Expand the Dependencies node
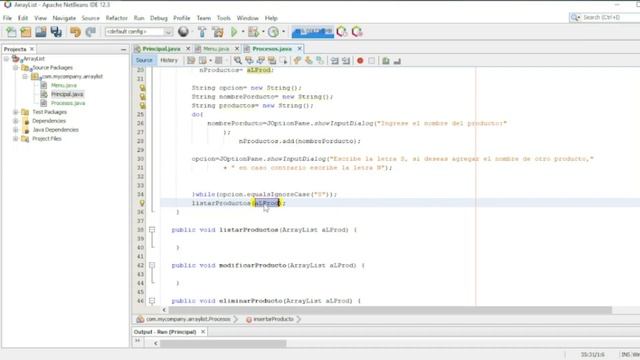640x360 pixels. tap(16, 121)
